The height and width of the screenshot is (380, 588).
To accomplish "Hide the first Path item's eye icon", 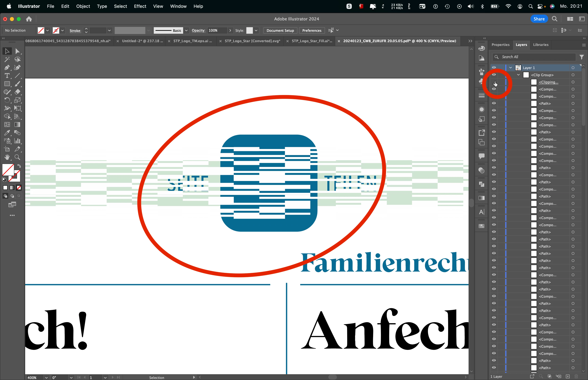I will point(494,103).
